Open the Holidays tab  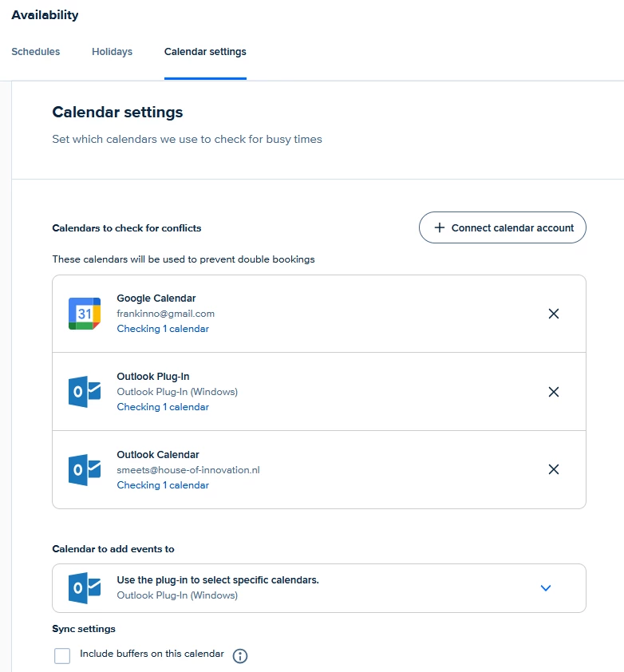[112, 52]
